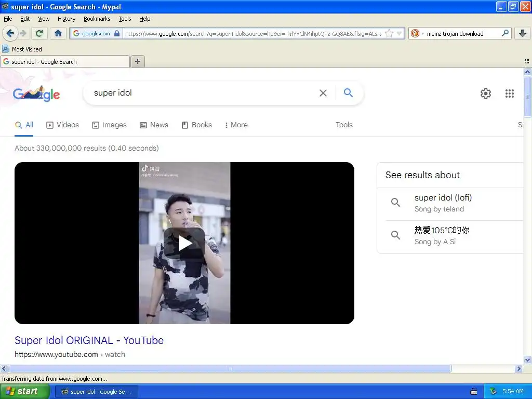Click the horizontal scrollbar thumb
The image size is (532, 399).
(x=230, y=368)
